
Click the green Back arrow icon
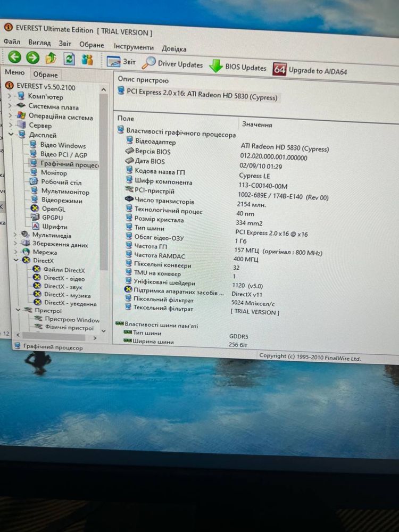pyautogui.click(x=14, y=57)
